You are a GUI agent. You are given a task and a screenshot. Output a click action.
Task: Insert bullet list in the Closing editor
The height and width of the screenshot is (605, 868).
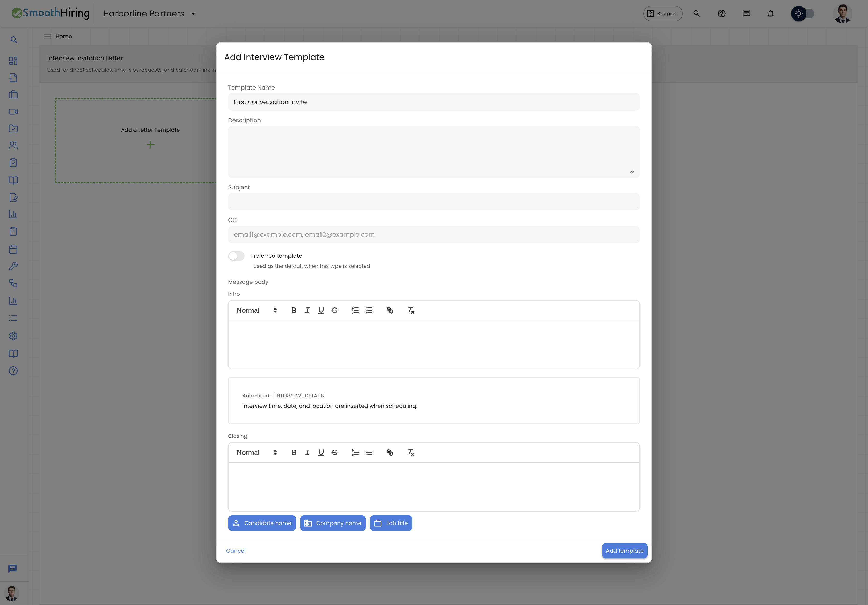(x=369, y=453)
